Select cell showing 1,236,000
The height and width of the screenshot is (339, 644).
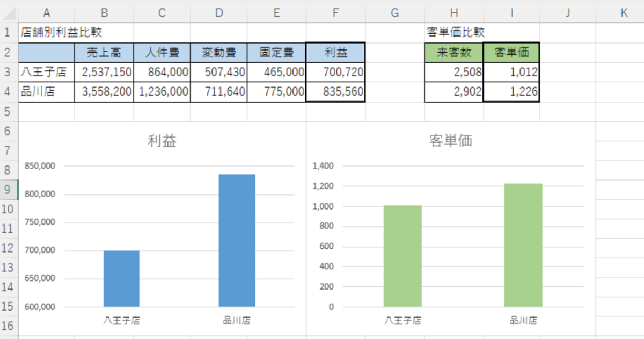[x=162, y=92]
